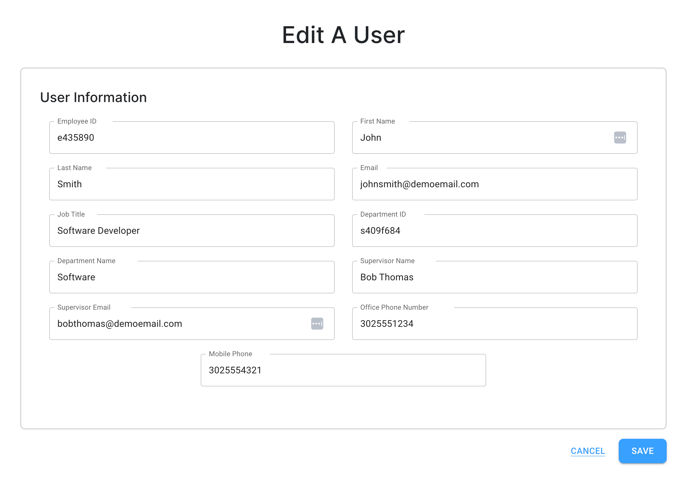The width and height of the screenshot is (688, 485).
Task: Focus the Supervisor Email text field
Action: (192, 323)
